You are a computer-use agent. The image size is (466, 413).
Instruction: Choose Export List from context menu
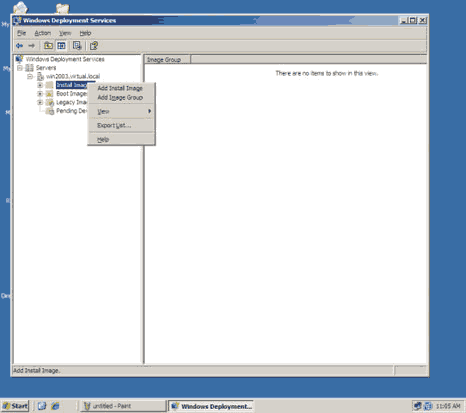click(121, 125)
